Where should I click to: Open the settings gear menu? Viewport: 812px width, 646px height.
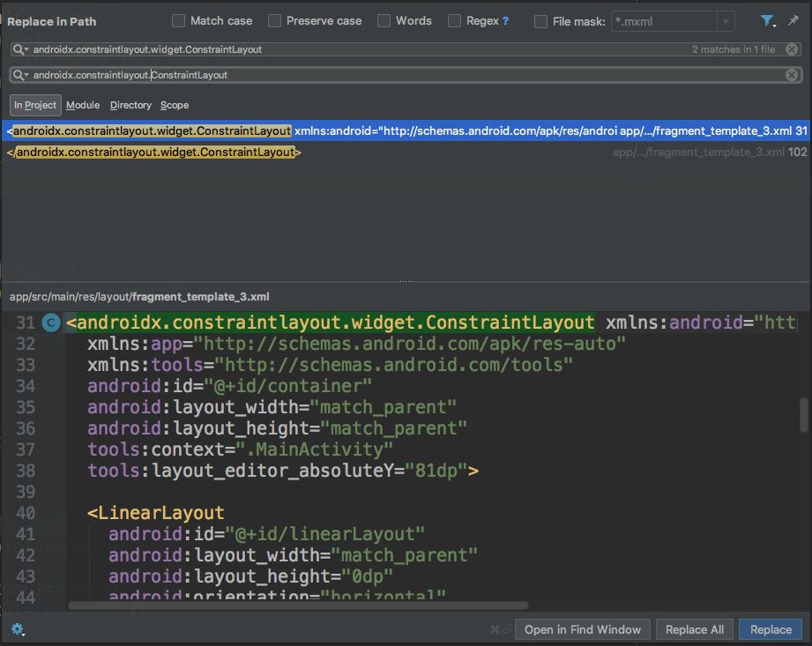pyautogui.click(x=18, y=629)
